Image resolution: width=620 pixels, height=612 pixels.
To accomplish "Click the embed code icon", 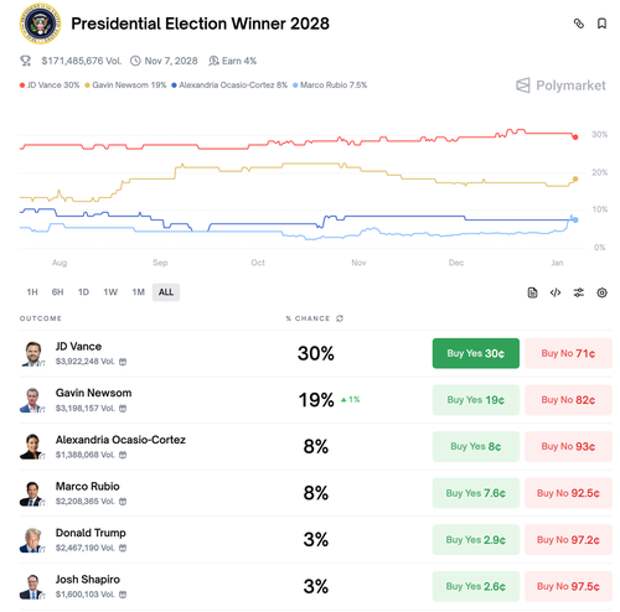I will pyautogui.click(x=555, y=292).
